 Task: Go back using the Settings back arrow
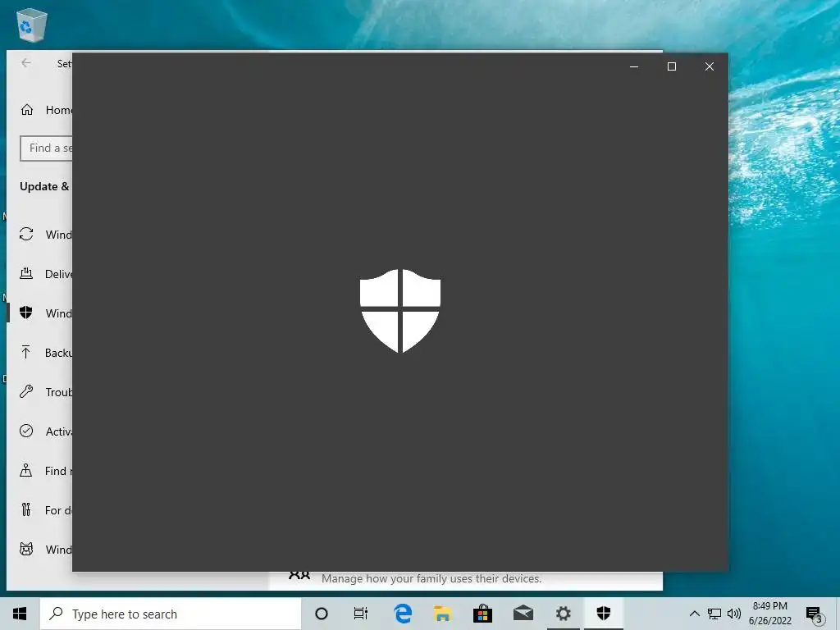coord(25,63)
